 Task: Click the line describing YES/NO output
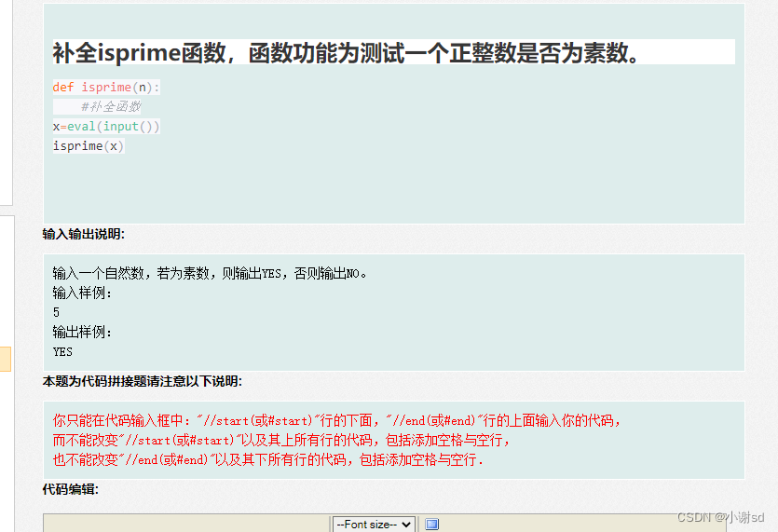point(210,273)
